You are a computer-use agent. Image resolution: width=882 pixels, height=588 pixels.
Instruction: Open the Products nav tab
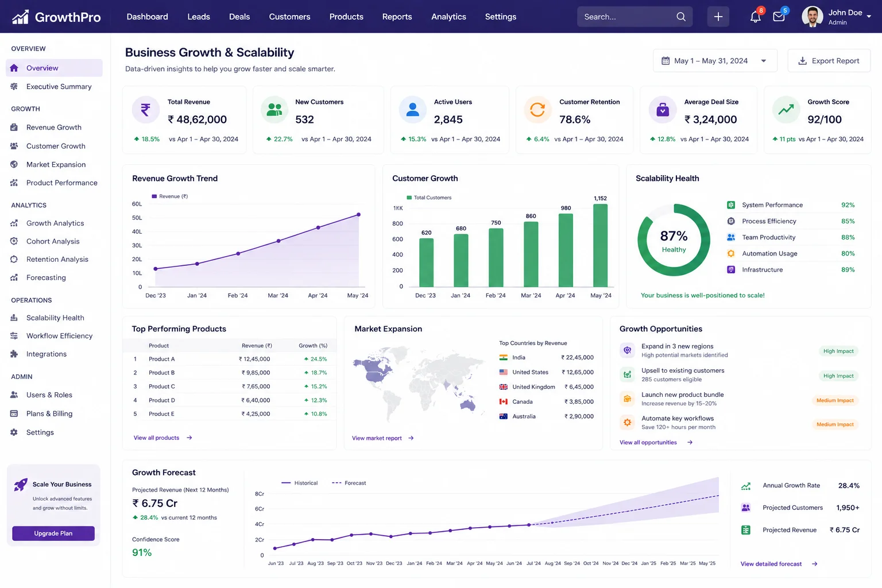[346, 17]
